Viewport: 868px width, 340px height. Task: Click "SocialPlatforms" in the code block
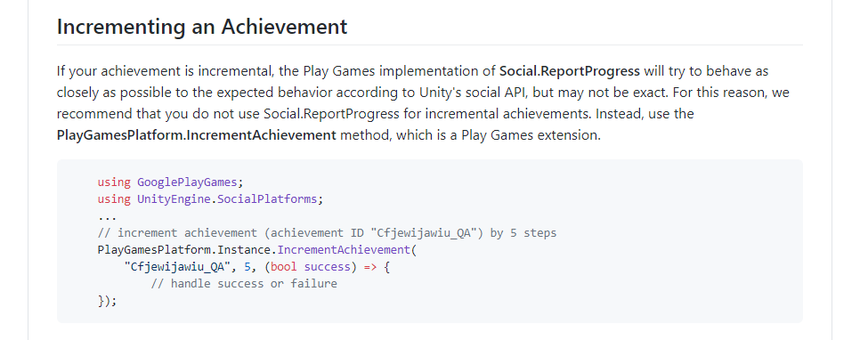(x=267, y=198)
